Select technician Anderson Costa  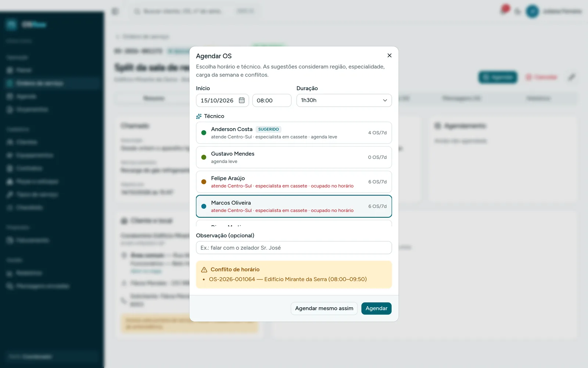click(294, 133)
